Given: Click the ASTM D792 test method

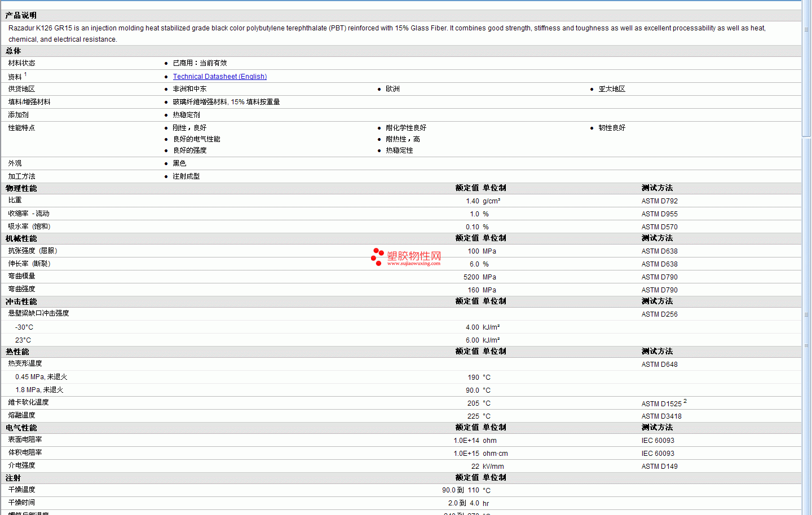Looking at the screenshot, I should click(x=660, y=201).
